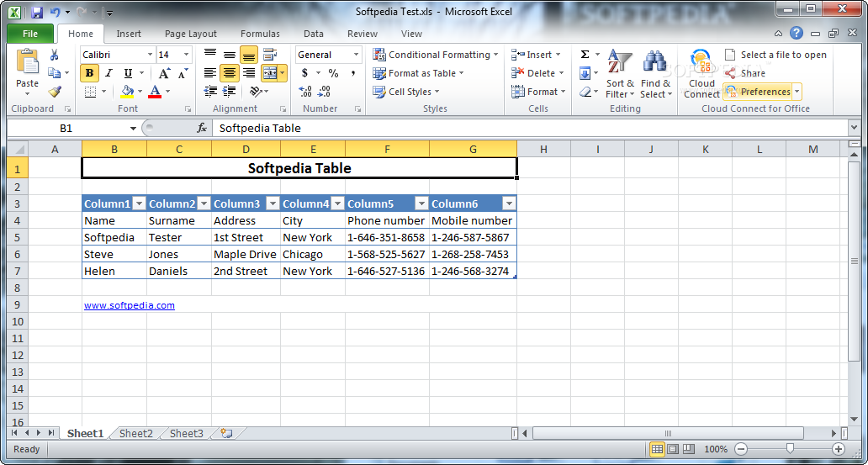Open the File tab
The image size is (868, 465).
30,34
